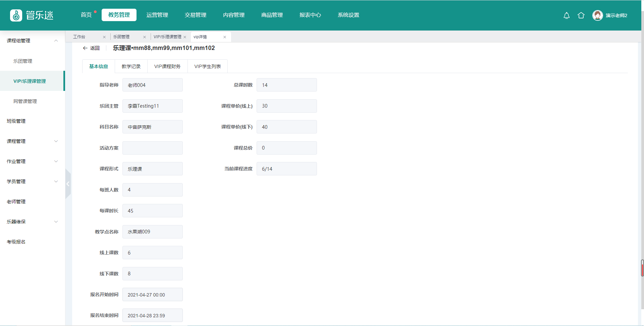Open the user avatar profile
644x326 pixels.
click(x=597, y=15)
